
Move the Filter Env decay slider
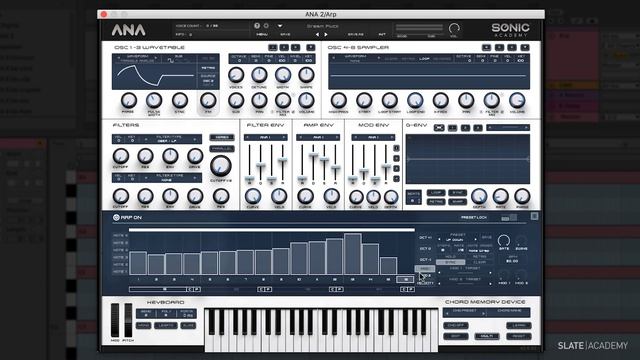(x=260, y=165)
